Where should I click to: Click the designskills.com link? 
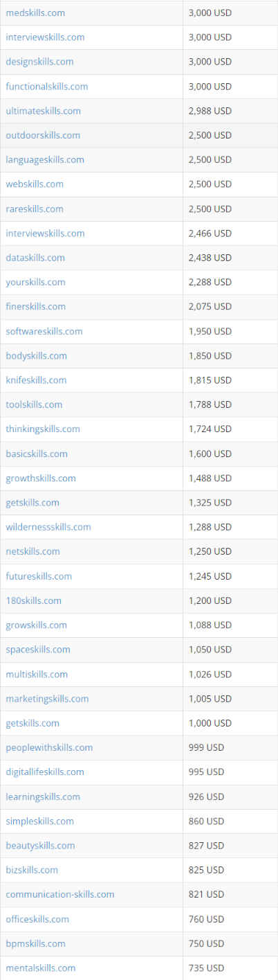click(39, 62)
